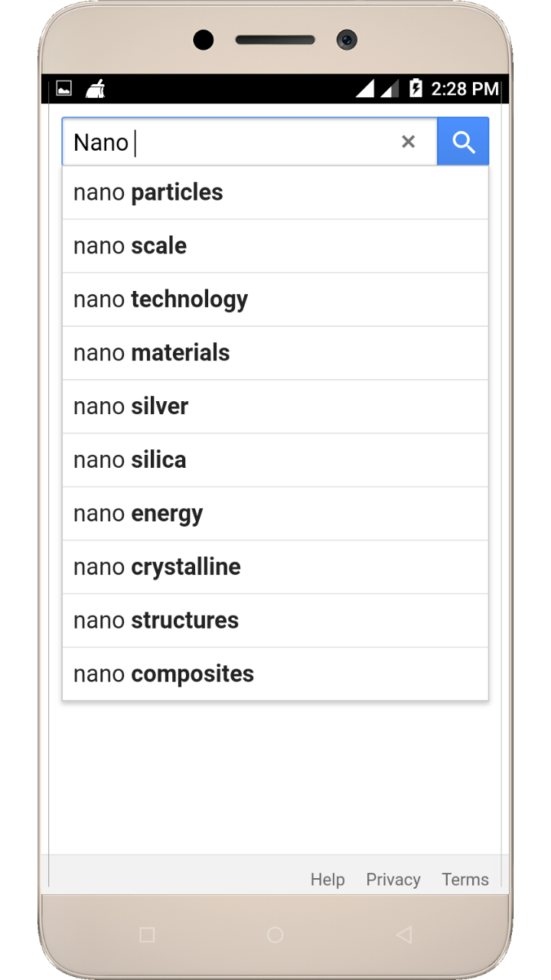551x980 pixels.
Task: Tap the picture notification icon in the status bar
Action: (64, 89)
